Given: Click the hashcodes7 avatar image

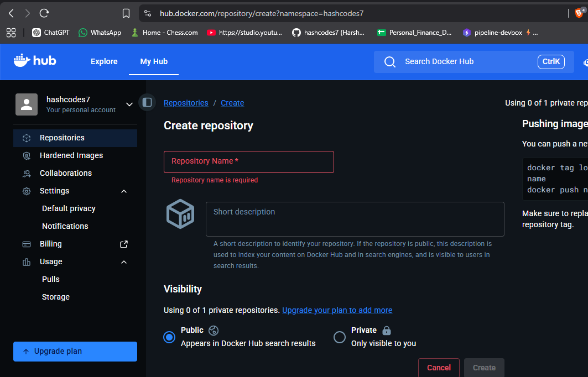Looking at the screenshot, I should tap(26, 104).
